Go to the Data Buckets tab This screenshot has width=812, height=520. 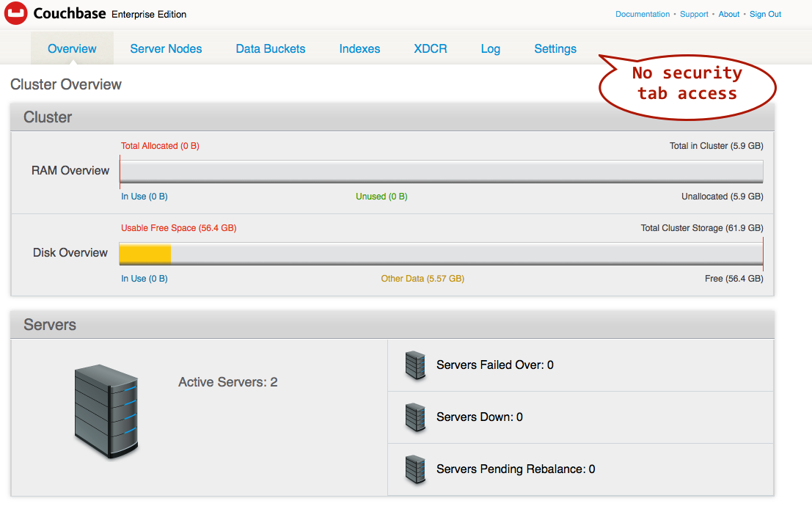click(271, 48)
